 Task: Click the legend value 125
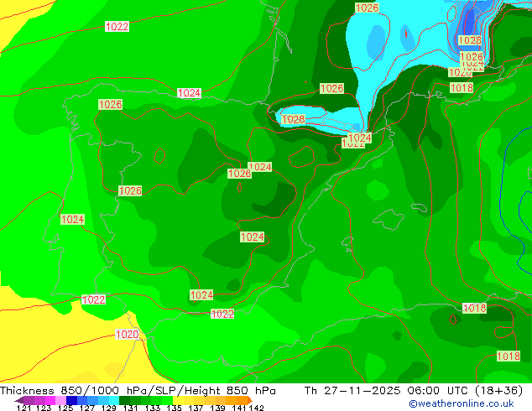point(65,408)
